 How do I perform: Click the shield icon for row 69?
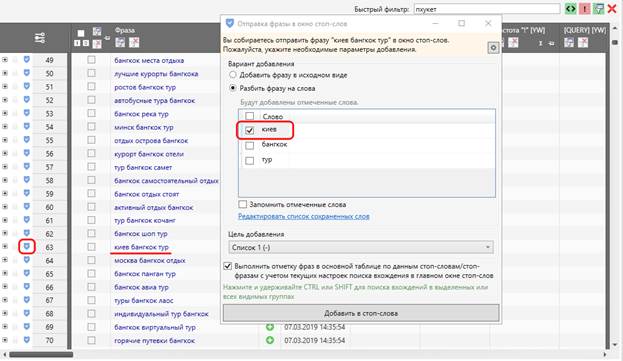pos(27,326)
